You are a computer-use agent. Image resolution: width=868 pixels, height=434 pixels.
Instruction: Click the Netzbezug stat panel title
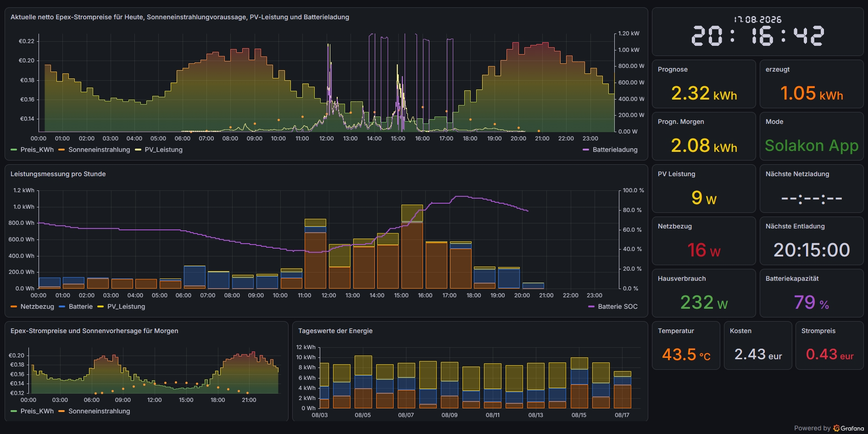click(675, 226)
